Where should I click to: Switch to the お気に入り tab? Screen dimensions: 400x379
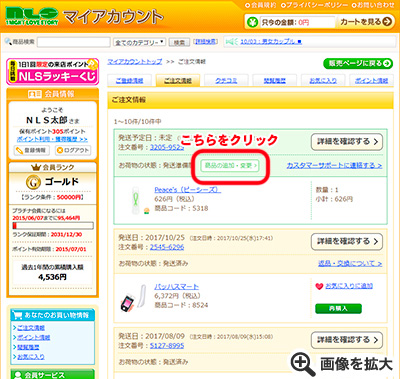point(323,81)
